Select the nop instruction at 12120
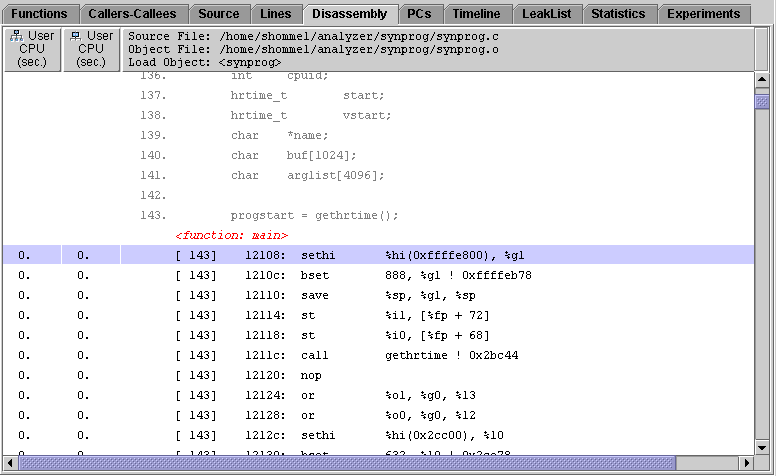The image size is (776, 476). (x=379, y=375)
